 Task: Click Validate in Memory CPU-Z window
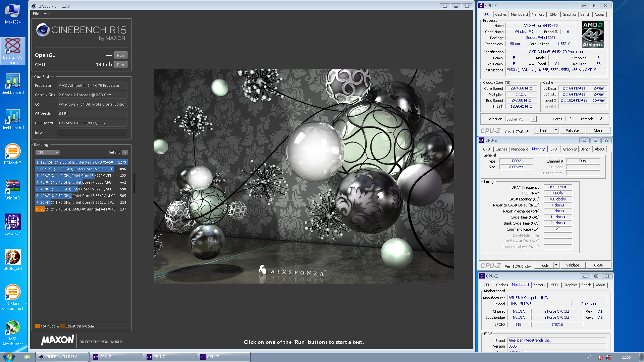tap(573, 265)
